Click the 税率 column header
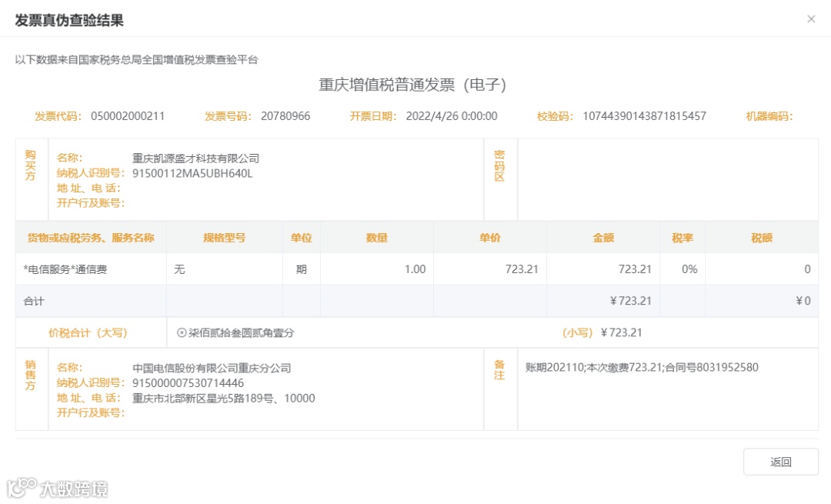 coord(682,238)
